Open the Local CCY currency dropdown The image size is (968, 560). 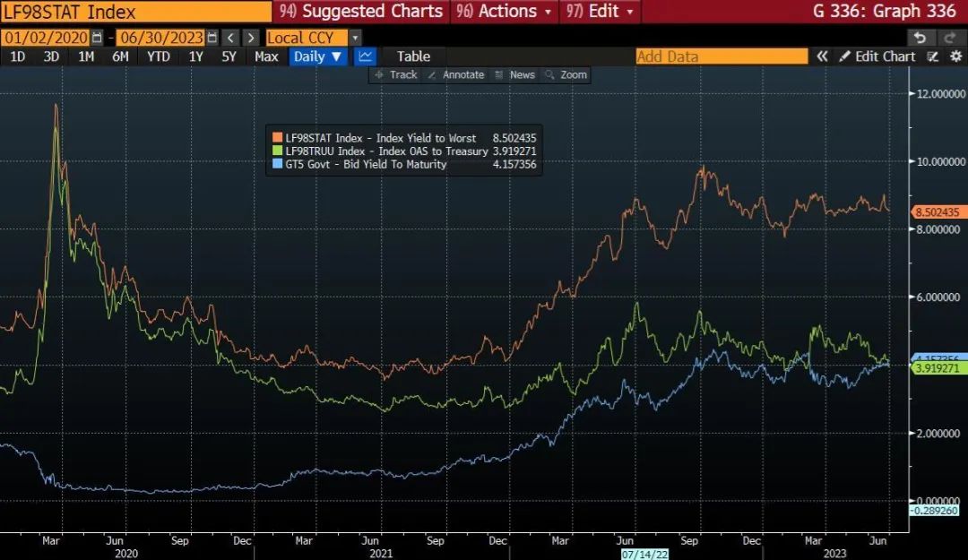(x=355, y=38)
